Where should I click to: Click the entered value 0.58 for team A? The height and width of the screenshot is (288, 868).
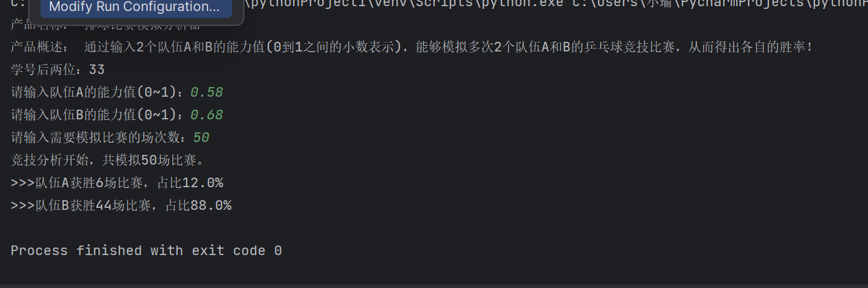click(x=207, y=93)
